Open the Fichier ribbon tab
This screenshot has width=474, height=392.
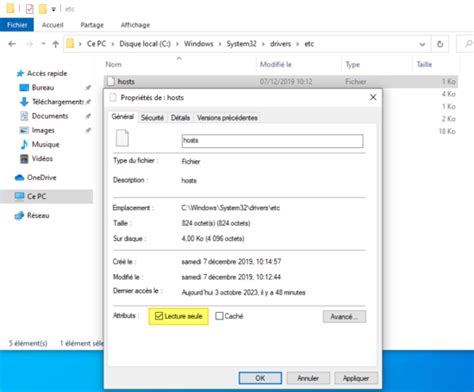point(17,25)
